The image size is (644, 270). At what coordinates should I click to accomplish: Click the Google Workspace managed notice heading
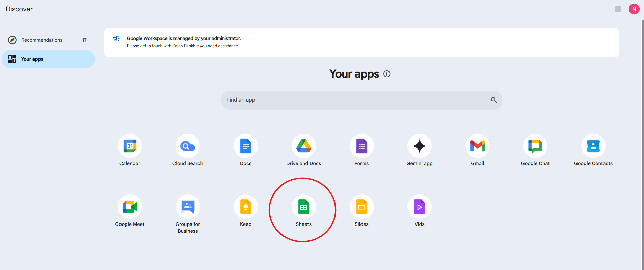[x=184, y=38]
